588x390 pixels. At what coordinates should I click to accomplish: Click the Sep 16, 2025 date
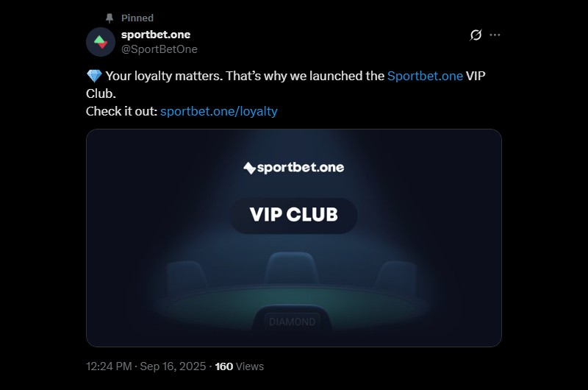(173, 366)
